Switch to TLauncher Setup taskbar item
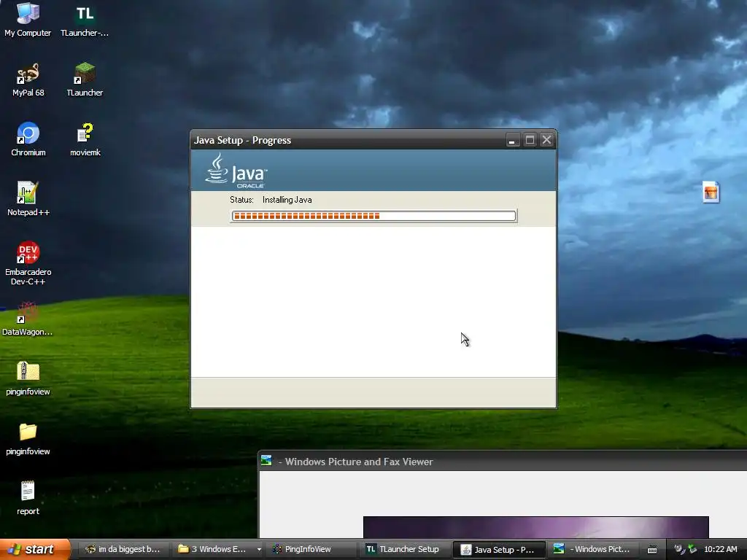Image resolution: width=747 pixels, height=560 pixels. tap(405, 549)
